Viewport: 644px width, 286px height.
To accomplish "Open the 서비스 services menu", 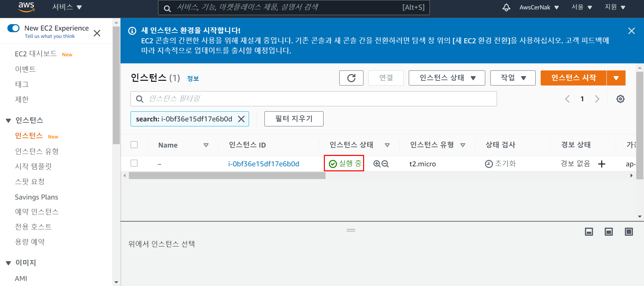I will coord(67,7).
